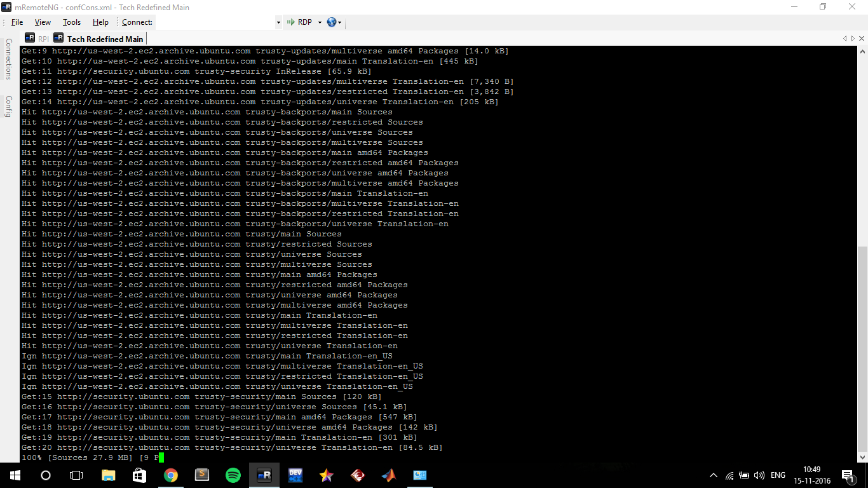Open the Wi-Fi network tray icon
This screenshot has width=868, height=488.
point(729,475)
